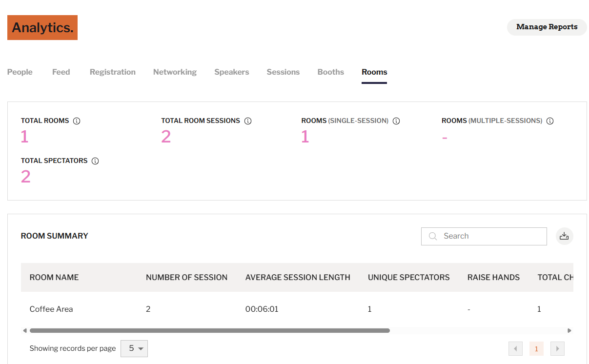Click the Manage Reports button
The image size is (589, 364).
click(x=547, y=27)
